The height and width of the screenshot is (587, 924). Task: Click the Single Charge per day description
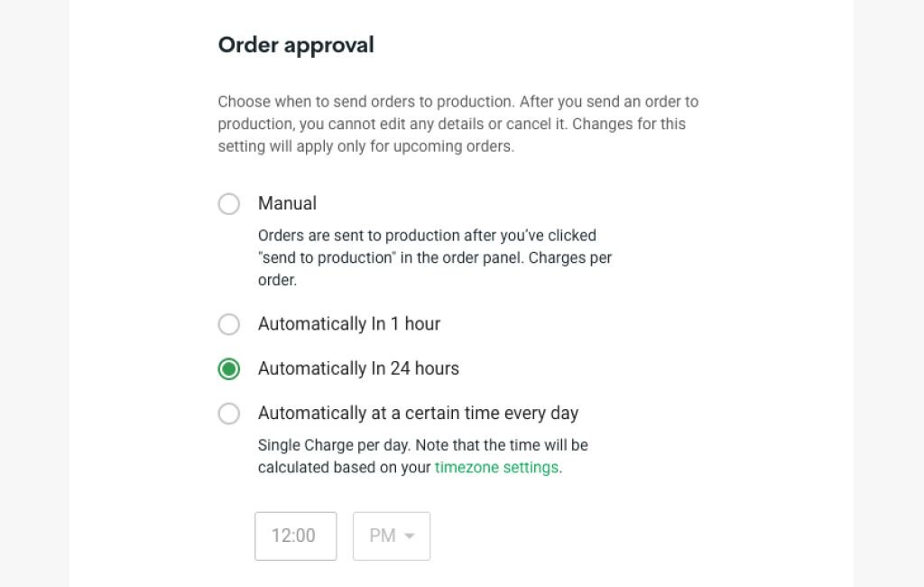click(x=422, y=444)
